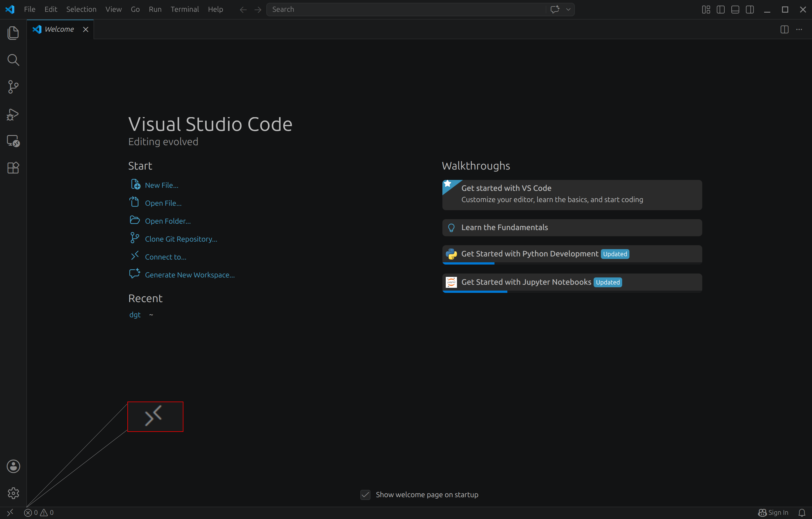Open the Run and Debug view
This screenshot has height=519, width=812.
click(13, 114)
